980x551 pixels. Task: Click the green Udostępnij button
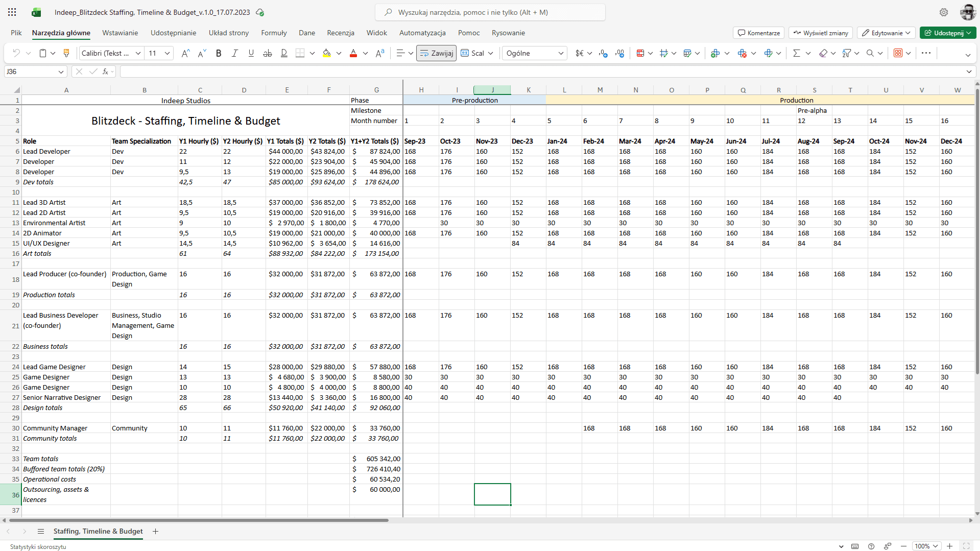tap(948, 33)
